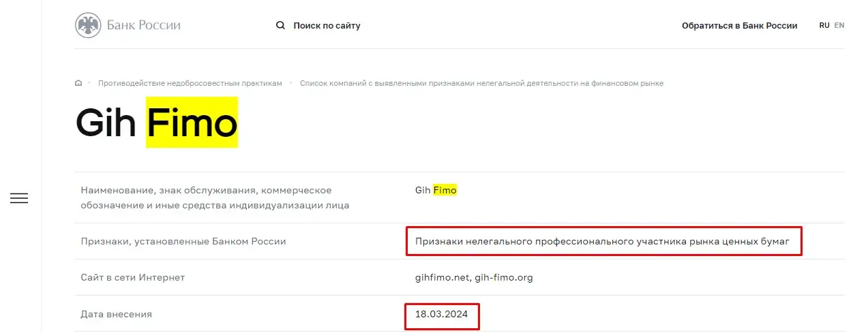Select the Gih Fimo name value cell
Image resolution: width=868 pixels, height=333 pixels.
[x=436, y=191]
